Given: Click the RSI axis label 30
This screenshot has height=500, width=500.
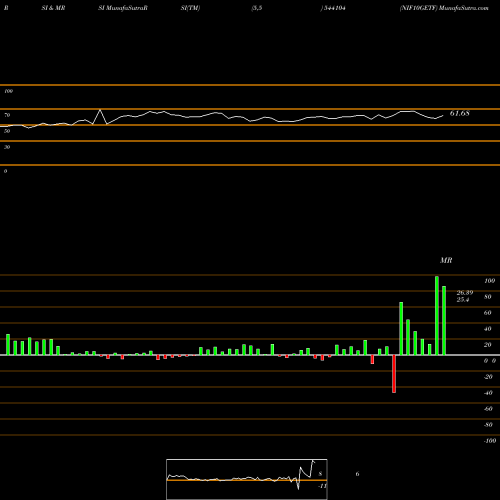Looking at the screenshot, I should point(7,147).
